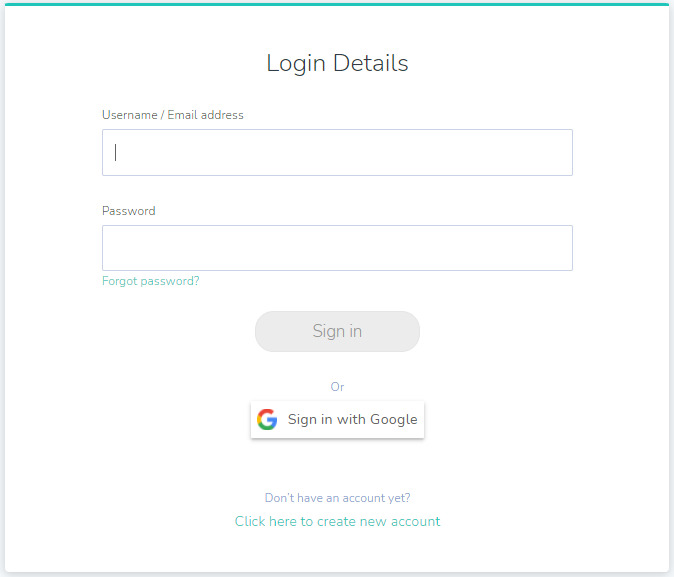Click the Username / Email address label
Image resolution: width=674 pixels, height=577 pixels.
[172, 115]
